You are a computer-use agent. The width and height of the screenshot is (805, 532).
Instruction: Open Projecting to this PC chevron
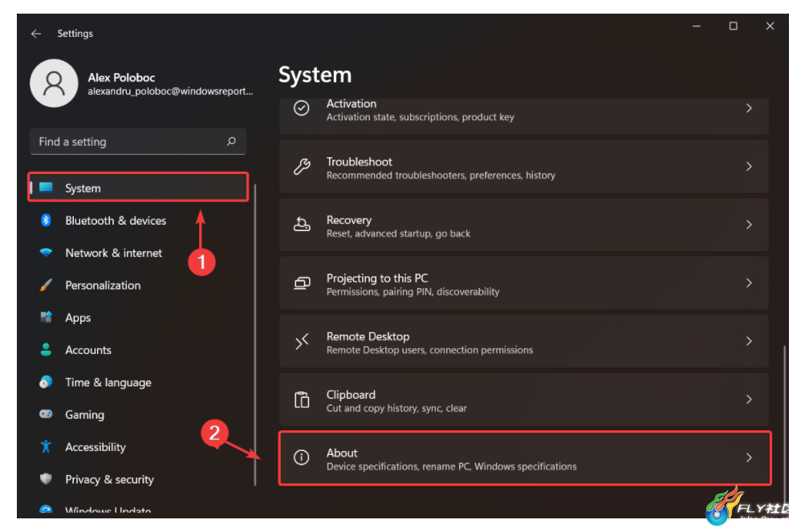point(749,283)
